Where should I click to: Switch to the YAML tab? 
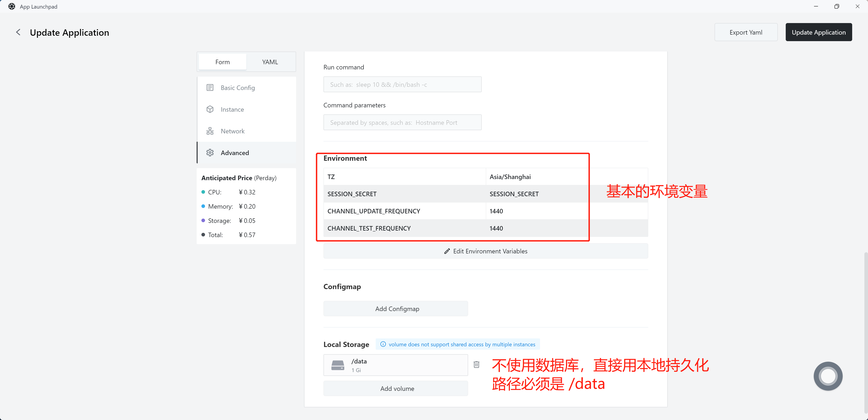coord(270,62)
